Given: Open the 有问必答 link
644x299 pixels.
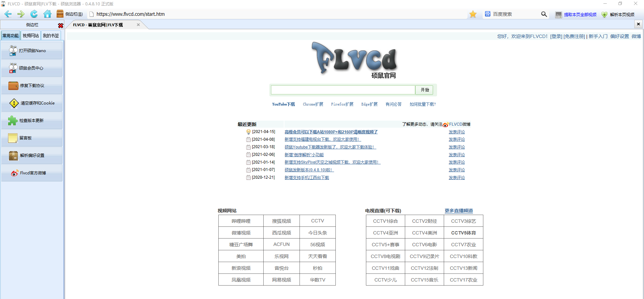Looking at the screenshot, I should pyautogui.click(x=393, y=104).
